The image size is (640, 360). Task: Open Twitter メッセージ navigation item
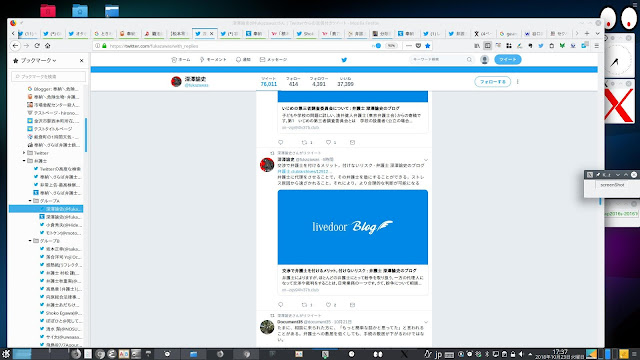point(273,60)
